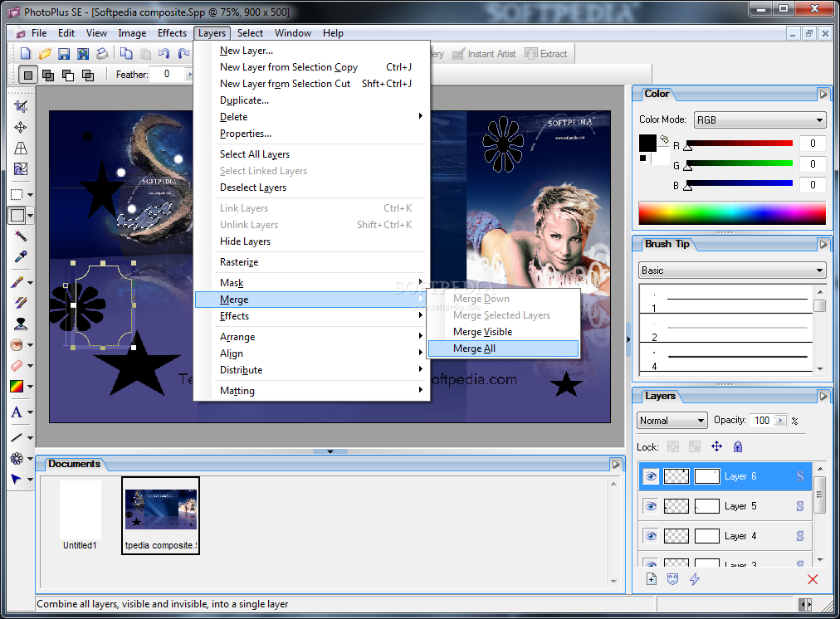Expand the Color panel options arrow
Screen dimensions: 840x619
tap(823, 95)
